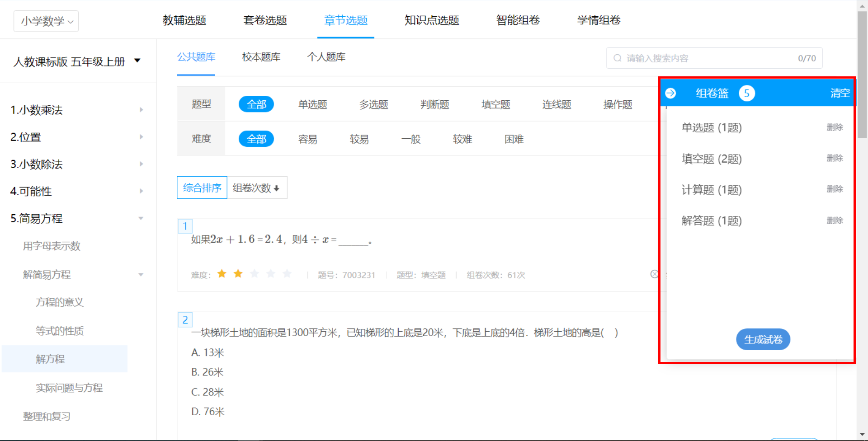The image size is (868, 441).
Task: Expand the 1.小数乘法 chapter
Action: (x=141, y=110)
